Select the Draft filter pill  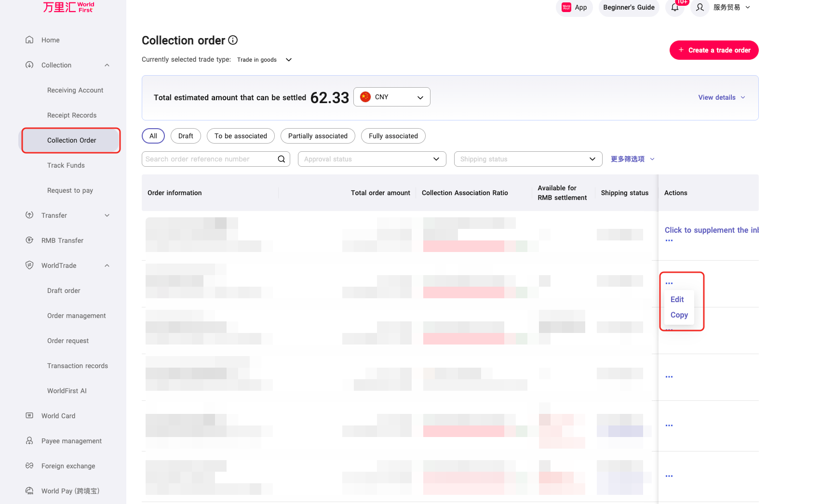click(186, 136)
